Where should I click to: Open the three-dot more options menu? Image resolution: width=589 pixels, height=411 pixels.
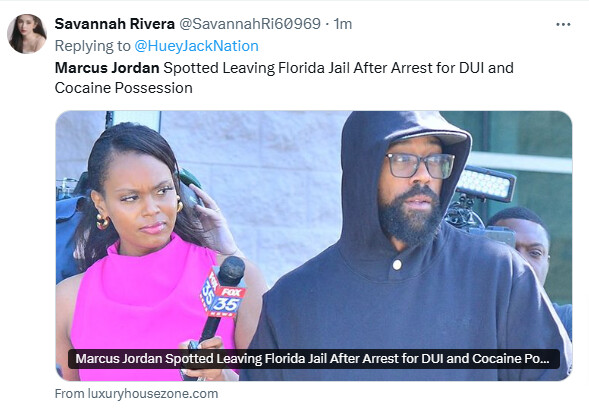pos(563,24)
